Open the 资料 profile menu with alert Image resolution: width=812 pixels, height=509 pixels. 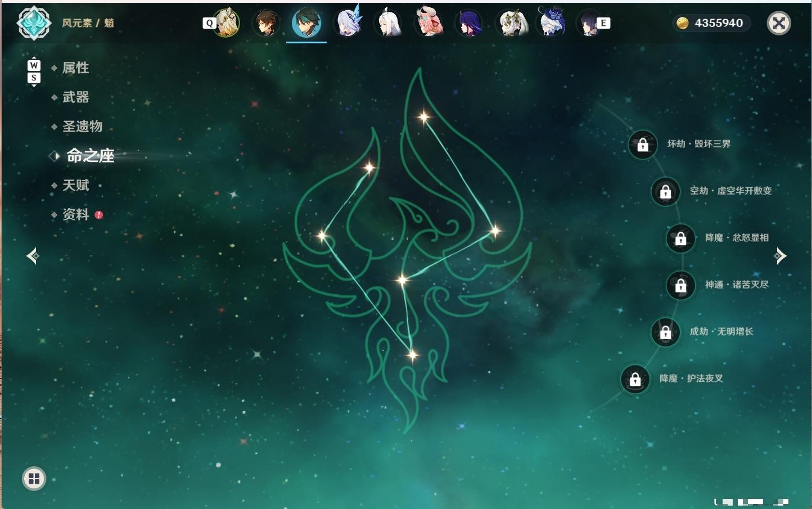click(x=75, y=214)
